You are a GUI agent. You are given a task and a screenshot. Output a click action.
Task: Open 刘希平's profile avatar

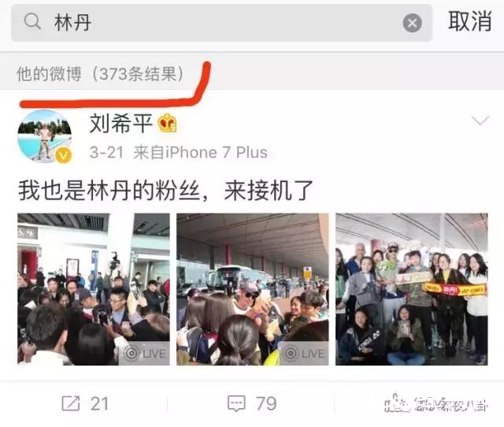[44, 136]
